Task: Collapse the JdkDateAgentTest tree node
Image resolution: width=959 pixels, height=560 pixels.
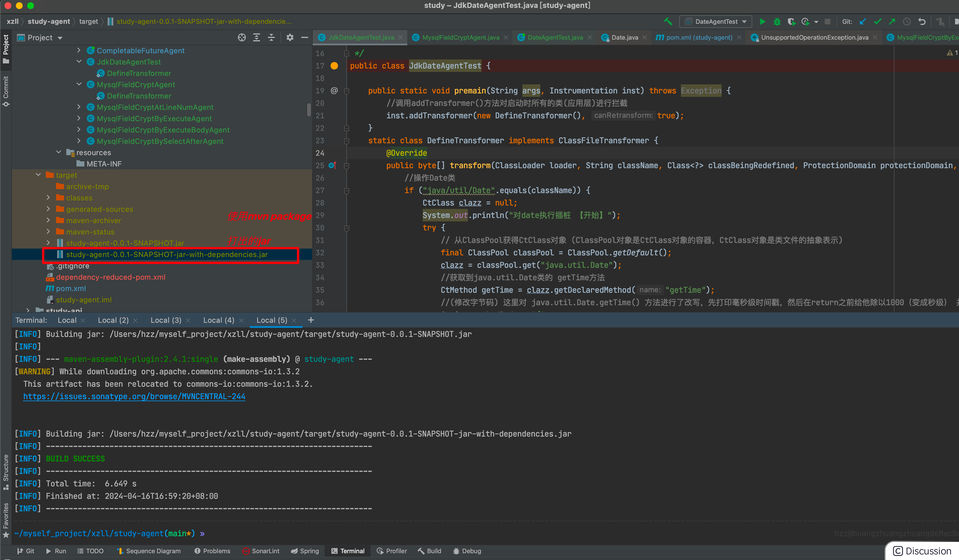Action: point(79,62)
